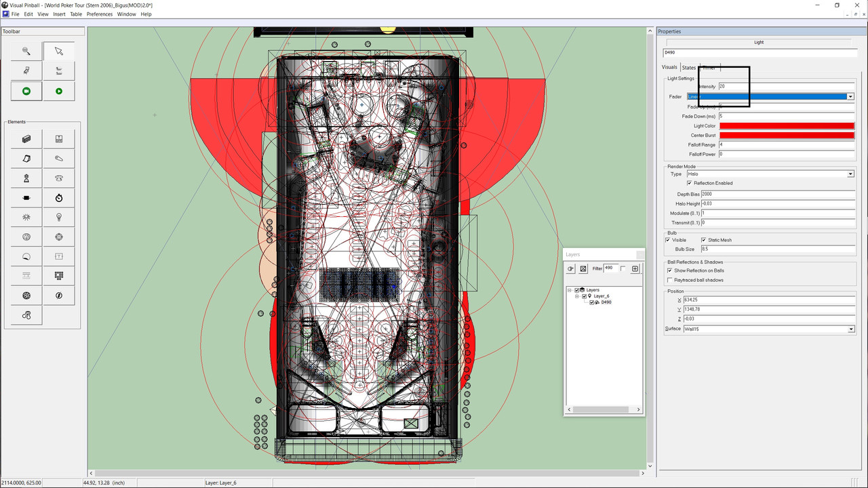
Task: Collapse the Layers root tree node
Action: (x=570, y=290)
